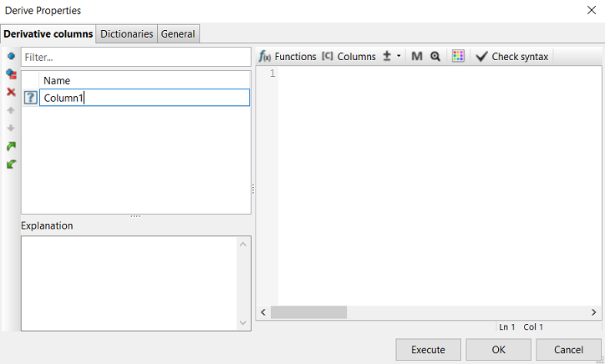Click the M macros icon in toolbar

[416, 57]
